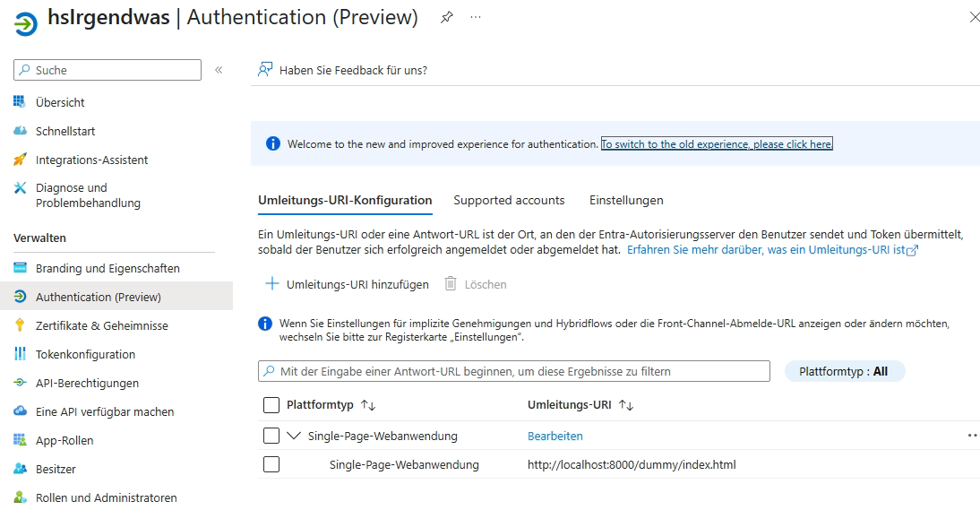The width and height of the screenshot is (980, 510).
Task: Open Schnellstart cloud icon in sidebar
Action: (x=21, y=131)
